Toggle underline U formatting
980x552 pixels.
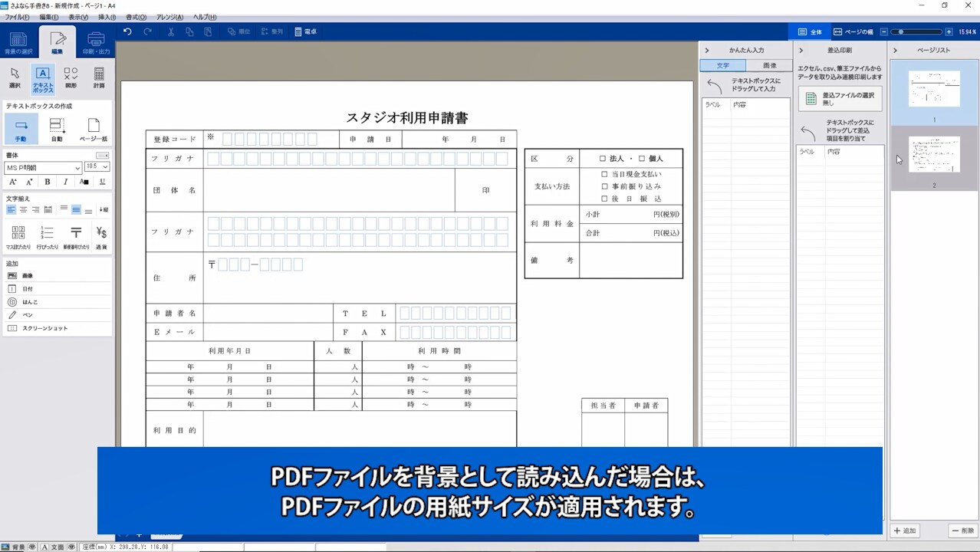coord(102,182)
